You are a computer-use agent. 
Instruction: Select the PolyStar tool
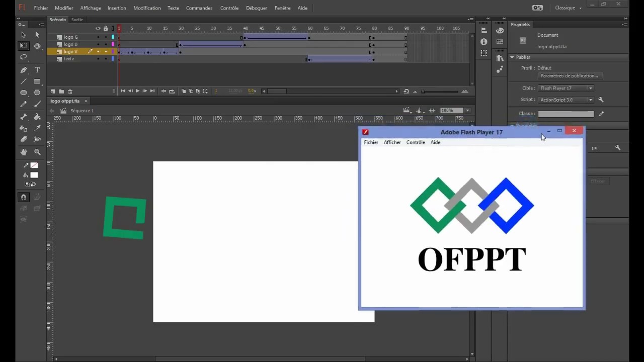(x=37, y=93)
